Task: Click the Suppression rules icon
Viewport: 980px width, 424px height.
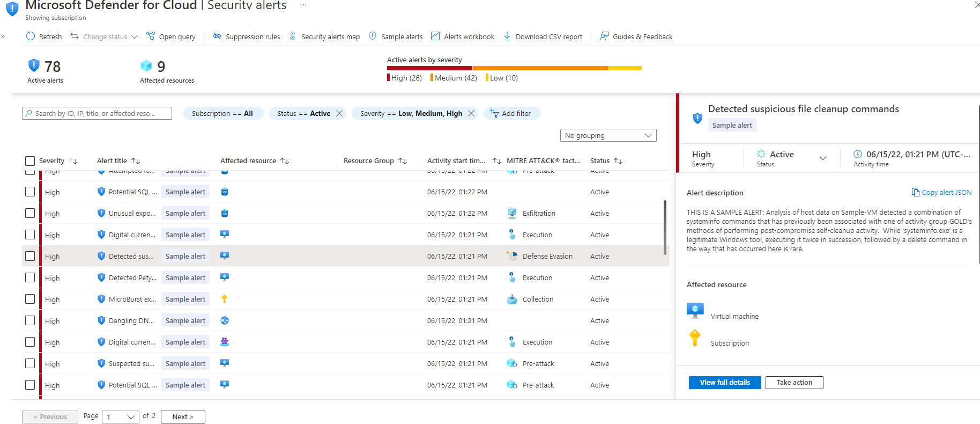Action: coord(217,36)
